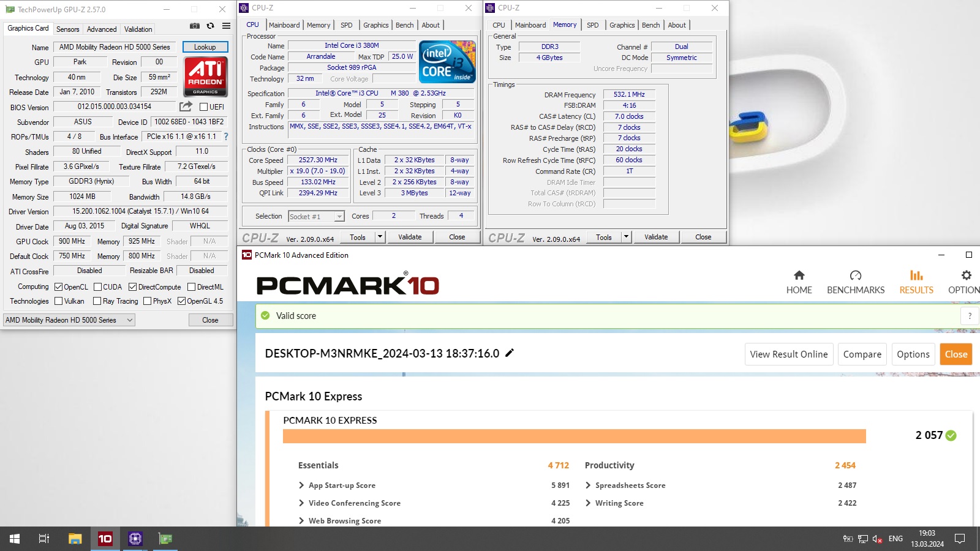980x551 pixels.
Task: Click the Valid score help question mark
Action: [970, 316]
